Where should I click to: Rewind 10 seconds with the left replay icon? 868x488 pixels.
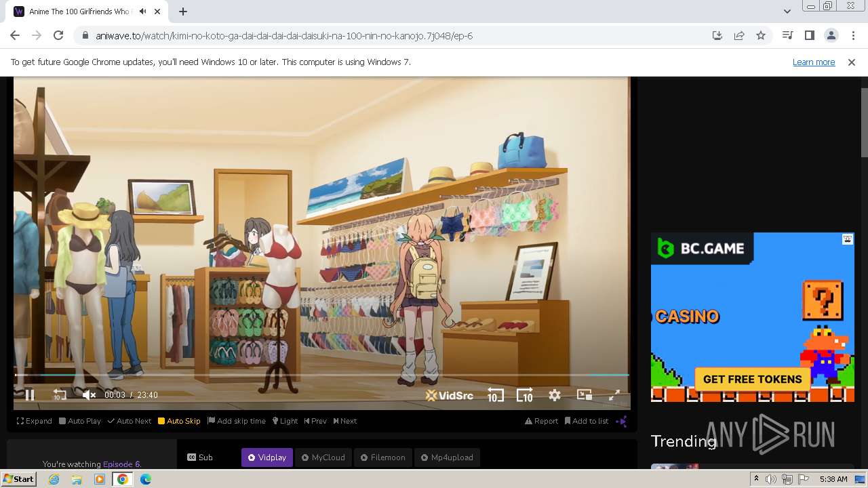pos(60,394)
